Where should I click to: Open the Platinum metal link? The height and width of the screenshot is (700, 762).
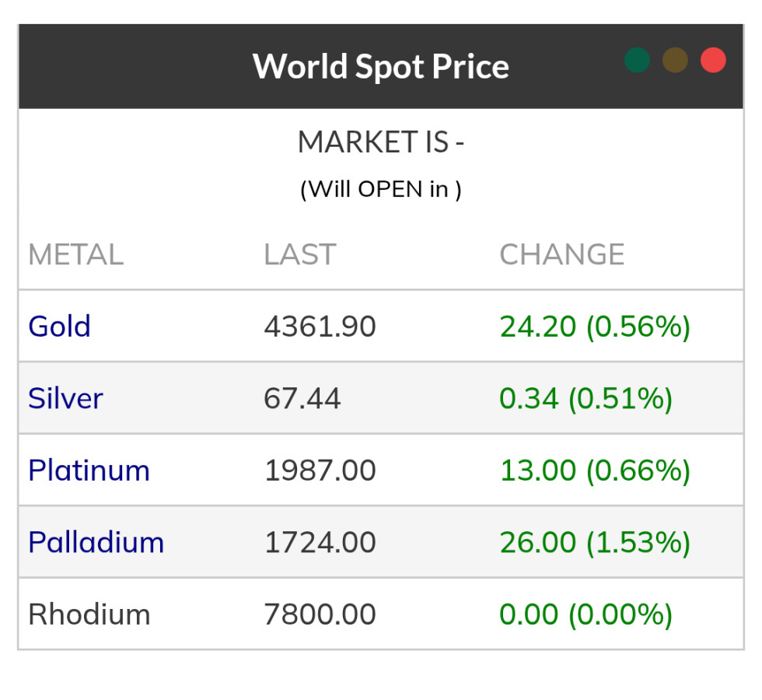point(89,471)
